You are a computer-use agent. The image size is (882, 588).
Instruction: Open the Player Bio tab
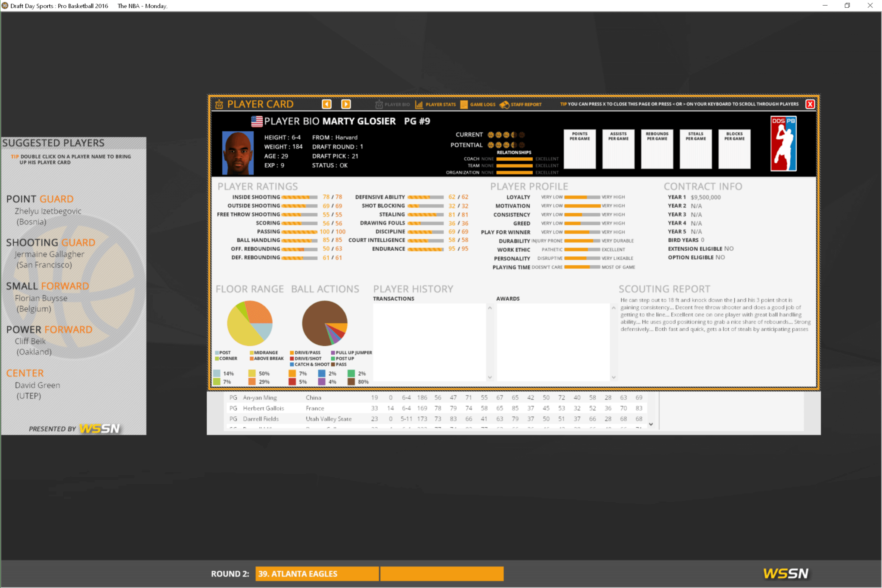click(392, 104)
